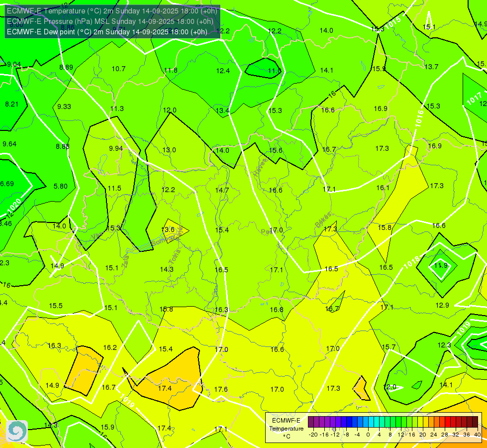This screenshot has width=487, height=448.
Task: Click the swirl logo icon at bottom left
Action: click(17, 431)
